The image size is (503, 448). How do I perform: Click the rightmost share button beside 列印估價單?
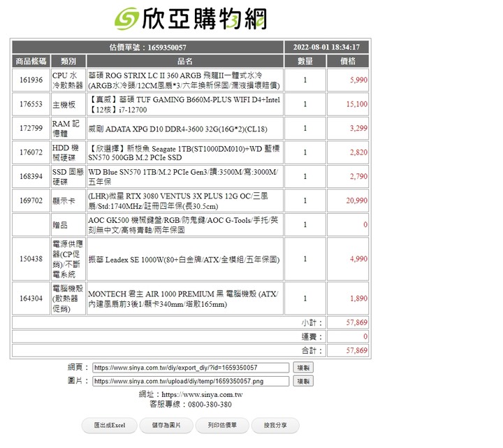click(275, 425)
